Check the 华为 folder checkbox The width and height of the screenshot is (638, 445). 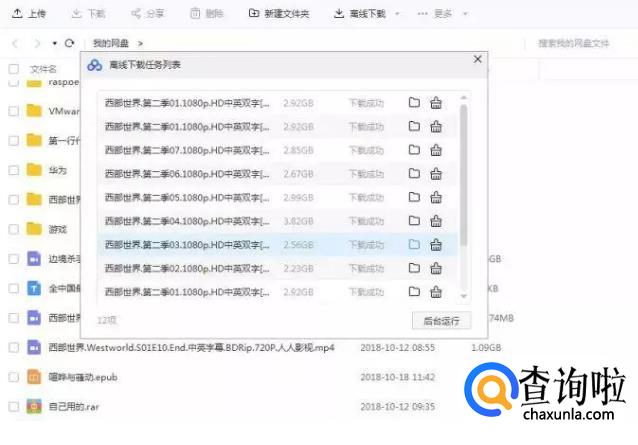(14, 170)
